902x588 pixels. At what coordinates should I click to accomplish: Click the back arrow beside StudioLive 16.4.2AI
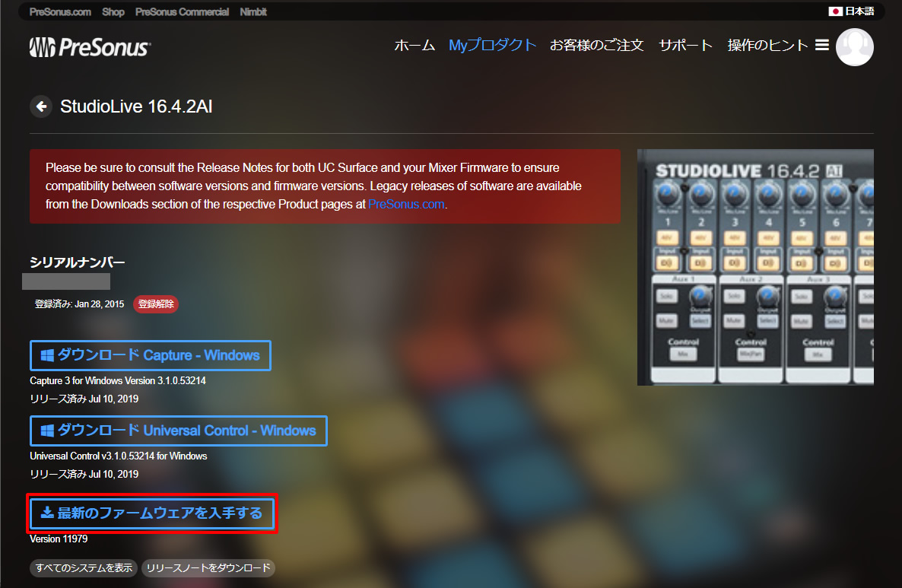pyautogui.click(x=41, y=106)
